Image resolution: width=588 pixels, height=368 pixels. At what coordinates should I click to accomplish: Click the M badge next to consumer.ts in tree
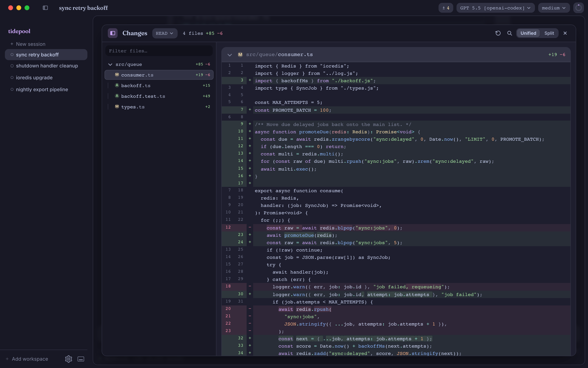tap(117, 74)
